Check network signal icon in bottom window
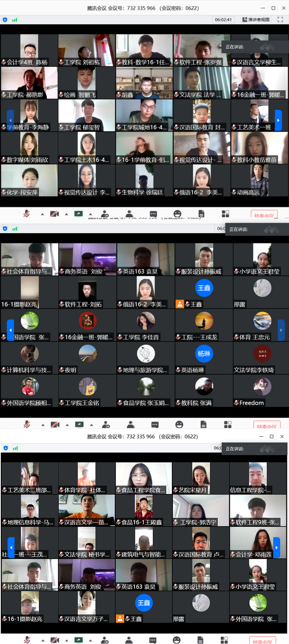 [15, 448]
